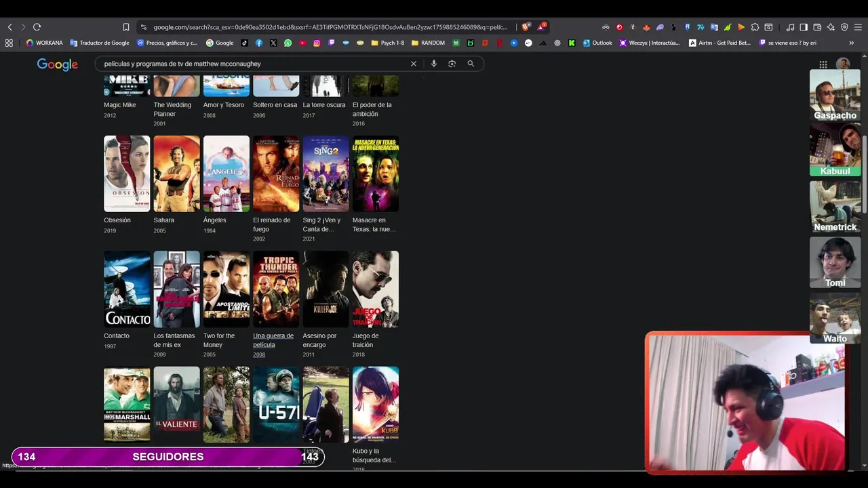This screenshot has height=488, width=868.
Task: Open the Brave VPN shield icon
Action: (x=844, y=27)
